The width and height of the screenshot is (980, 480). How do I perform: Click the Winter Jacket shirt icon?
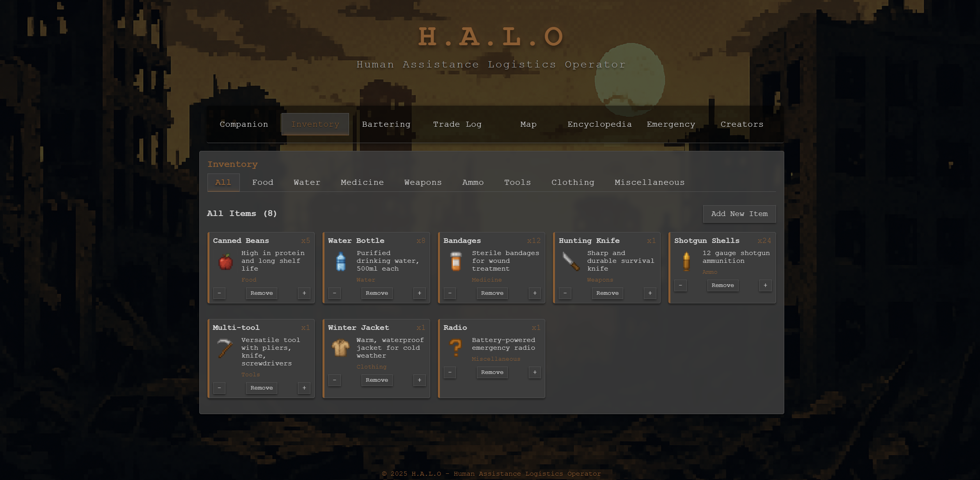click(x=340, y=348)
